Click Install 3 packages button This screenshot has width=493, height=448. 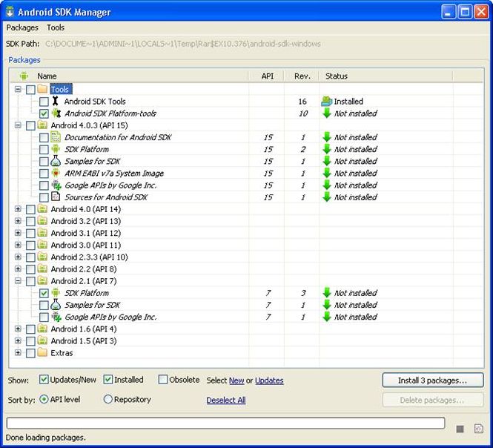433,381
